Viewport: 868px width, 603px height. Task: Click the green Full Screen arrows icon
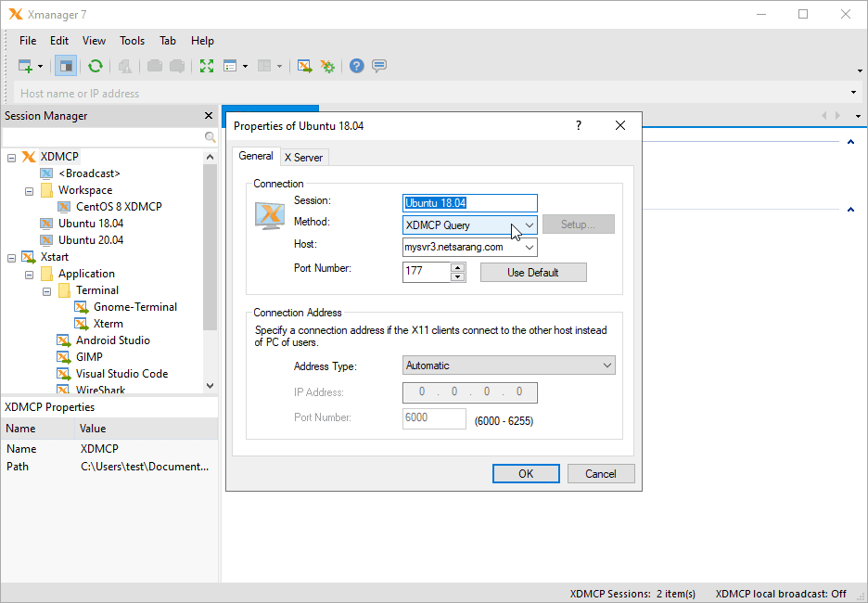pyautogui.click(x=207, y=66)
